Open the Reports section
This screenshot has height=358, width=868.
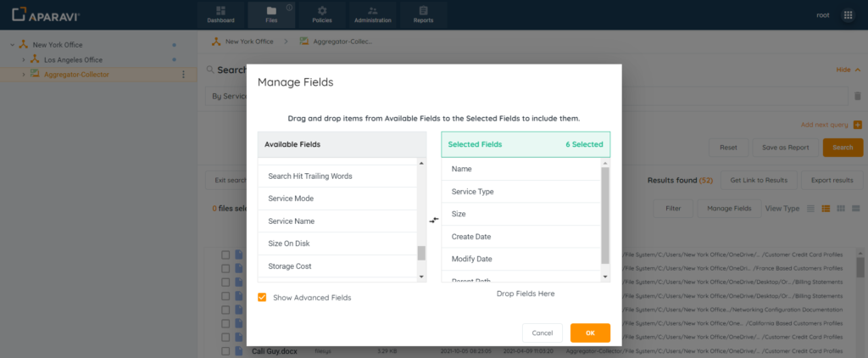(423, 14)
